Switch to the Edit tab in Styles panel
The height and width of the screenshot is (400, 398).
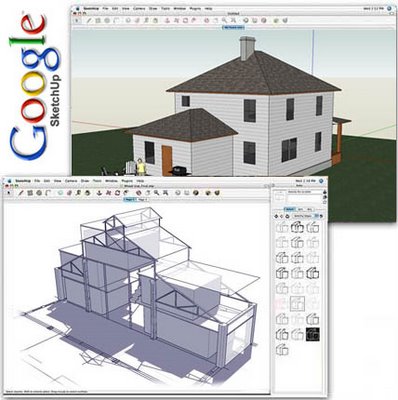click(x=300, y=209)
